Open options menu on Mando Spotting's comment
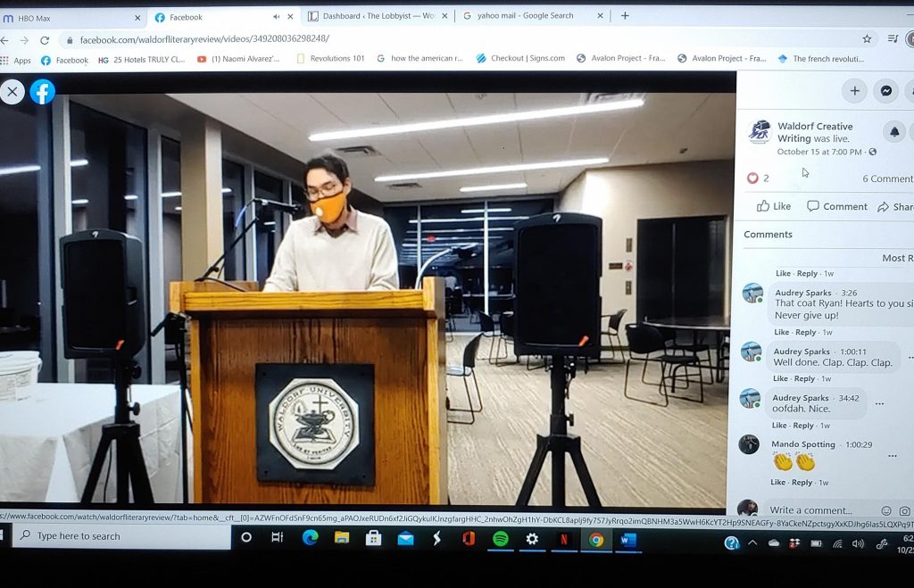 coord(892,455)
